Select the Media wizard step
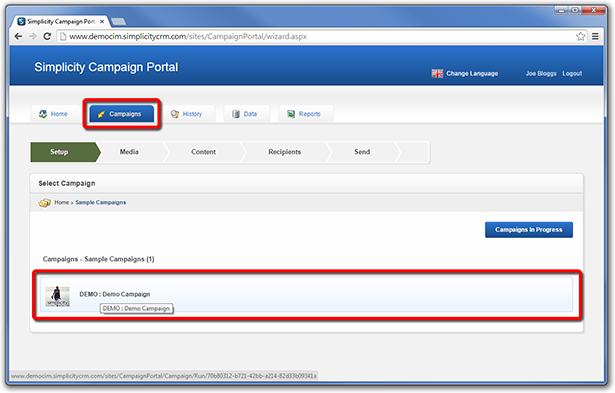Viewport: 615px width, 393px height. [129, 152]
